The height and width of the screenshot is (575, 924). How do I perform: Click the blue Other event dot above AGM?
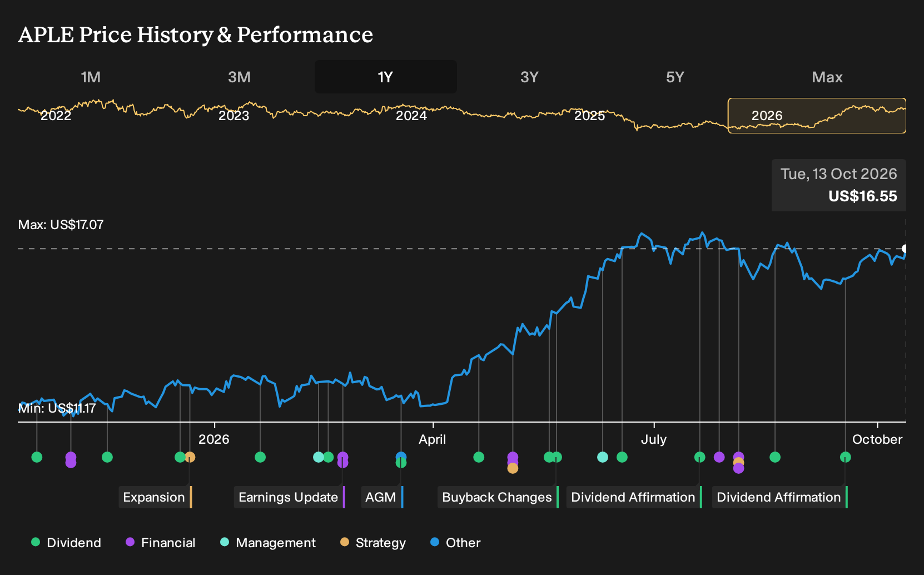point(401,457)
